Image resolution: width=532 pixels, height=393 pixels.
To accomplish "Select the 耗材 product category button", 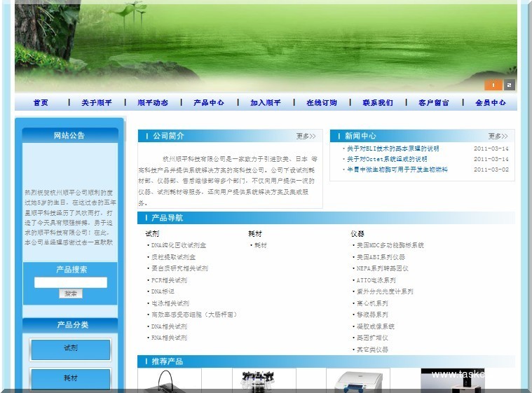I will pyautogui.click(x=71, y=378).
